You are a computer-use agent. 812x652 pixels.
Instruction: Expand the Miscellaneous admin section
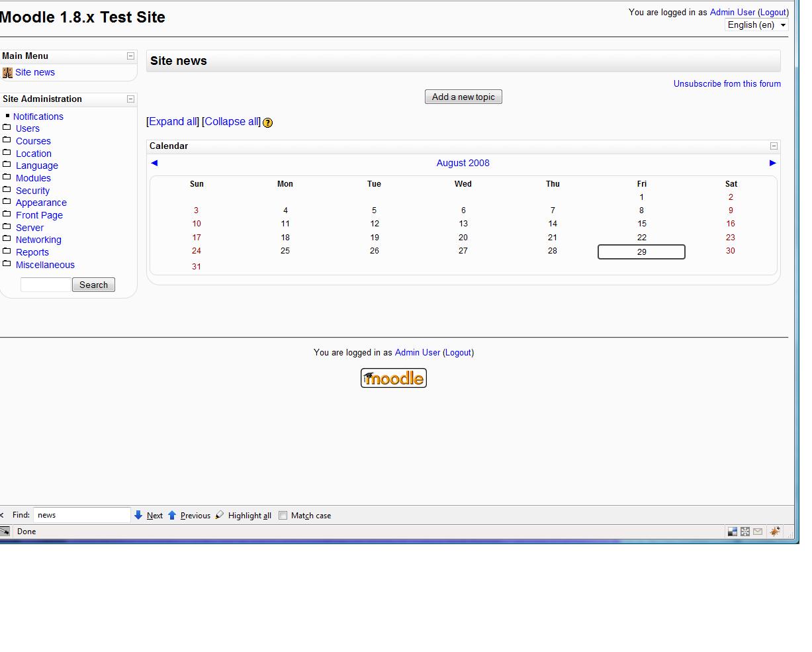(x=45, y=265)
